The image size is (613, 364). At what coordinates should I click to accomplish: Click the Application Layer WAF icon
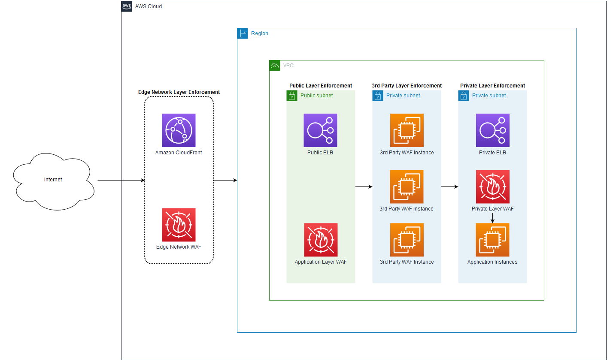[x=320, y=240]
